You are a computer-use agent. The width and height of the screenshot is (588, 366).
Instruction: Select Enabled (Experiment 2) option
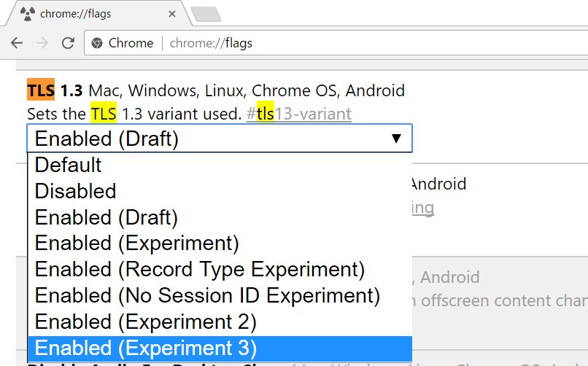tap(220, 322)
